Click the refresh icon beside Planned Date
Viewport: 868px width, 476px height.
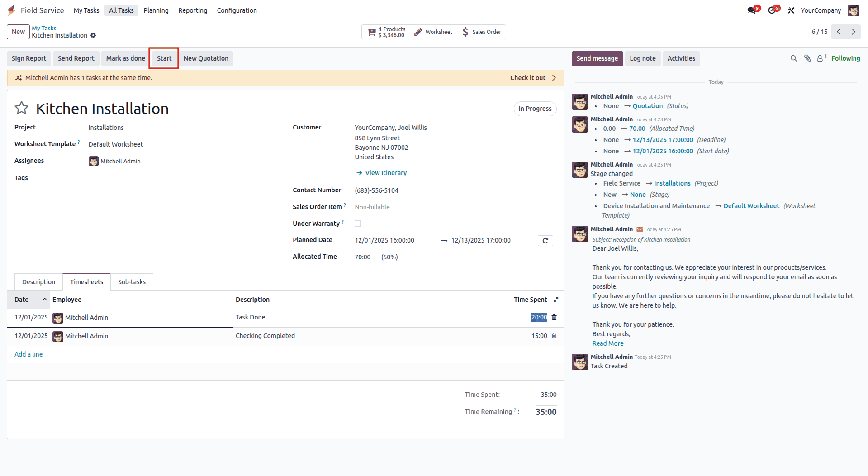[545, 240]
